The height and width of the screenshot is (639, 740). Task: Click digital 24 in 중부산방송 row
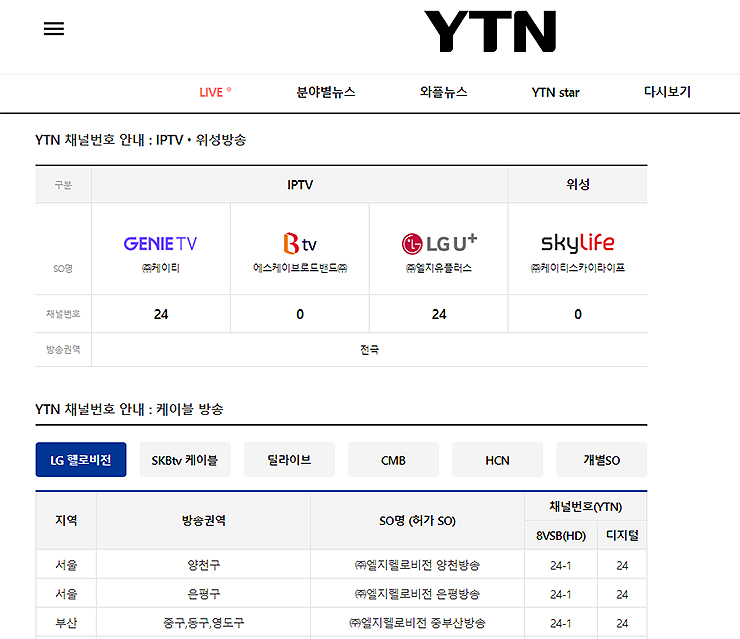pos(622,623)
